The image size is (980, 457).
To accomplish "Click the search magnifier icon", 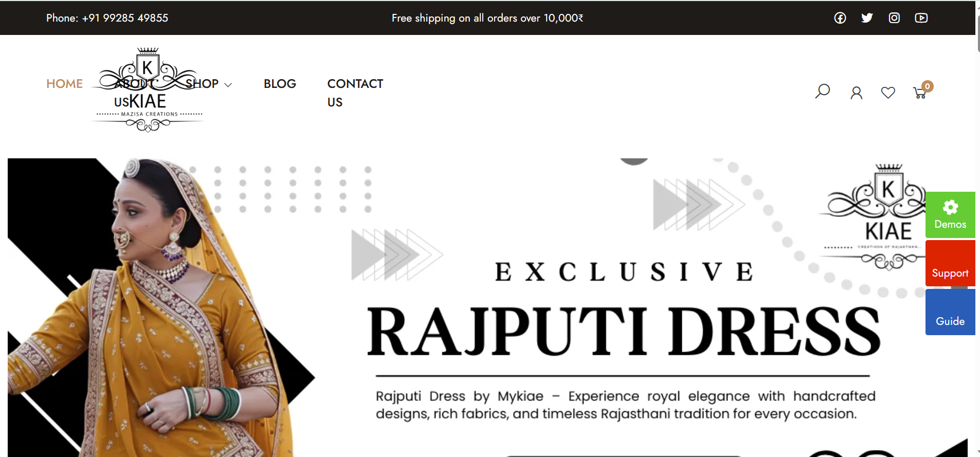I will coord(823,92).
